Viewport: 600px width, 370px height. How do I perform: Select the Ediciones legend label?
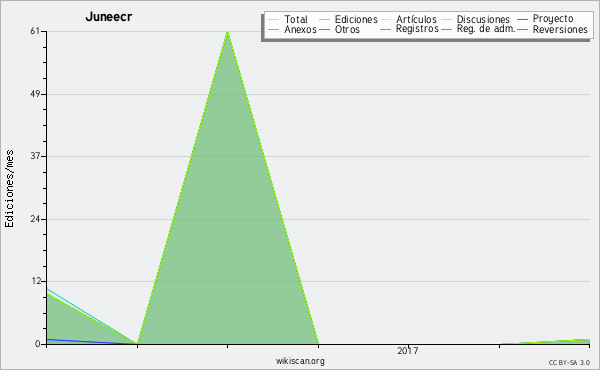coord(356,19)
